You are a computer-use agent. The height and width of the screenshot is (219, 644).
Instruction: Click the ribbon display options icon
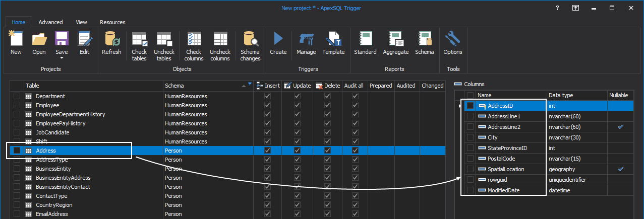(575, 8)
